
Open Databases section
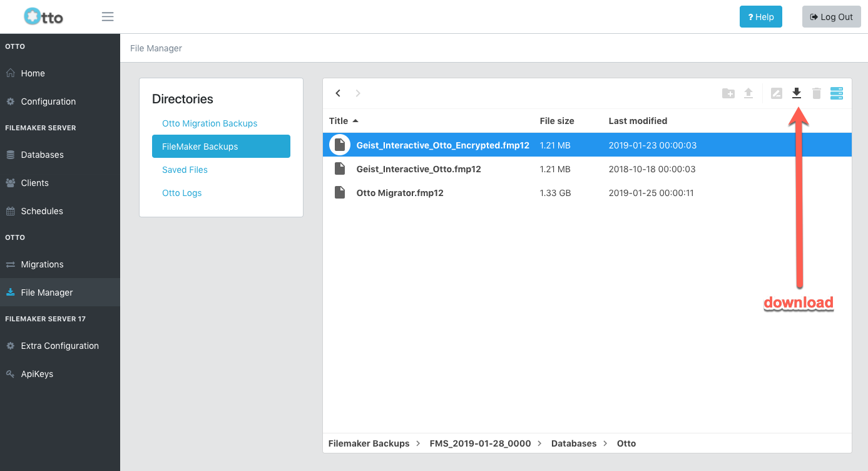point(60,155)
